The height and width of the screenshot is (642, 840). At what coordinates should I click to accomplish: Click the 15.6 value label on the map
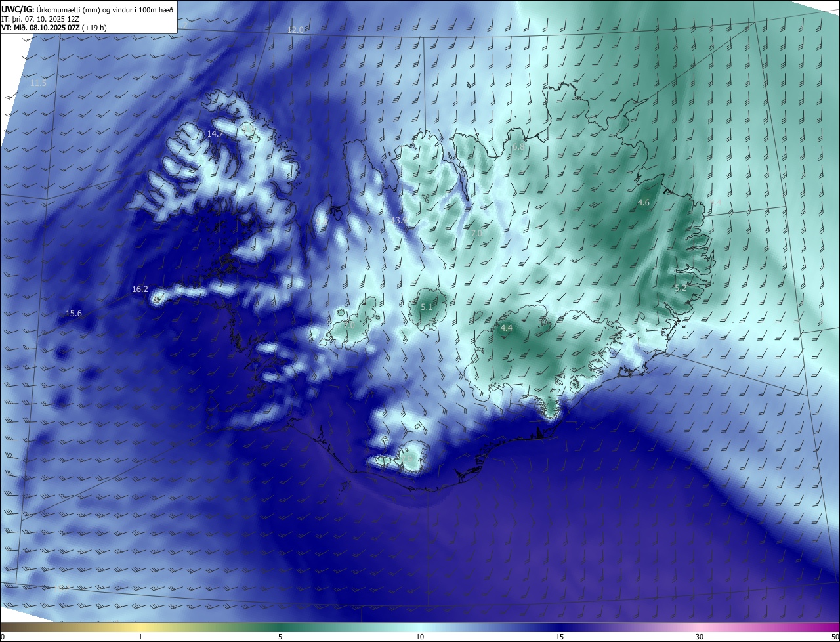tap(73, 314)
